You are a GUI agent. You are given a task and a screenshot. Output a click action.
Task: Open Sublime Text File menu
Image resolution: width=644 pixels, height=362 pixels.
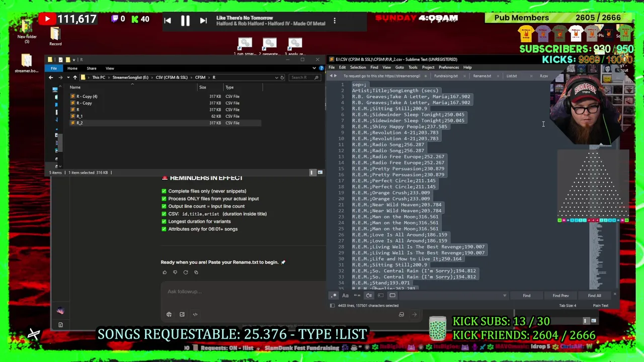click(x=332, y=67)
